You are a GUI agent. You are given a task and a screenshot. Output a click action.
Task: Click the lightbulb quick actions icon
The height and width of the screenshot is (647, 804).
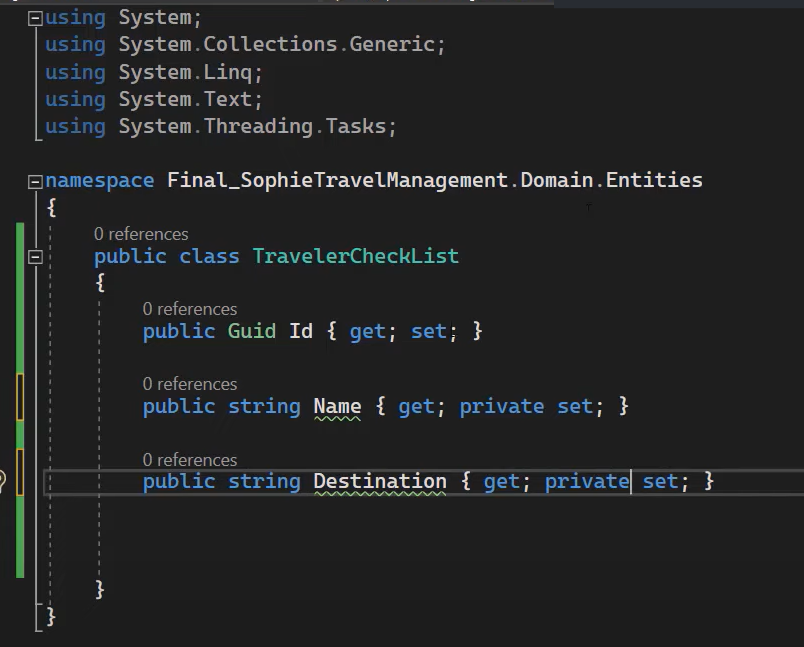coord(3,482)
